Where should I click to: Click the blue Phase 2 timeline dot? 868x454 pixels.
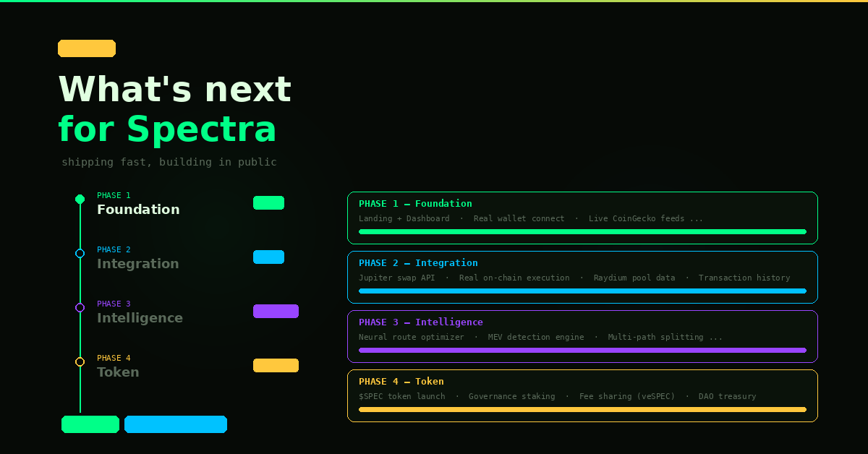(80, 254)
